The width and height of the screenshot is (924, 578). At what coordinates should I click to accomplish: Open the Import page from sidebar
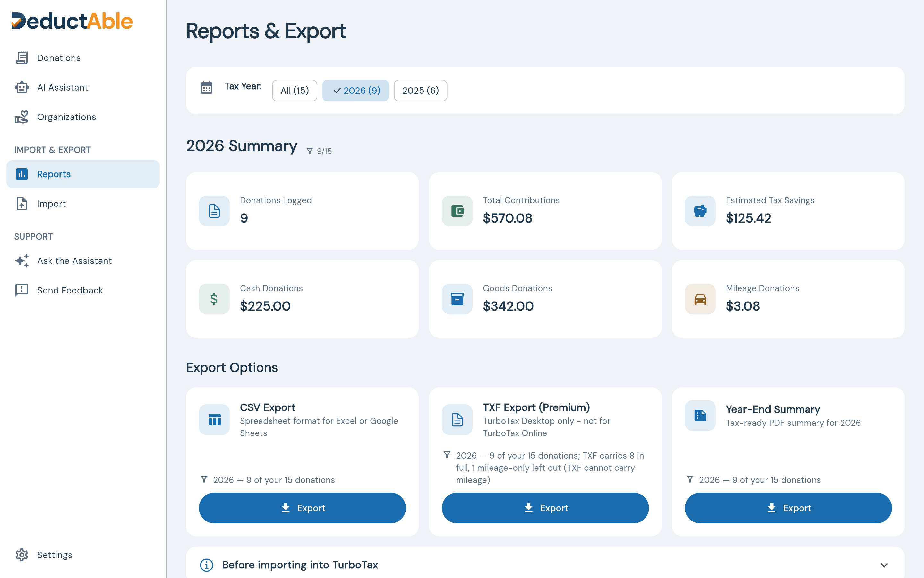click(83, 204)
